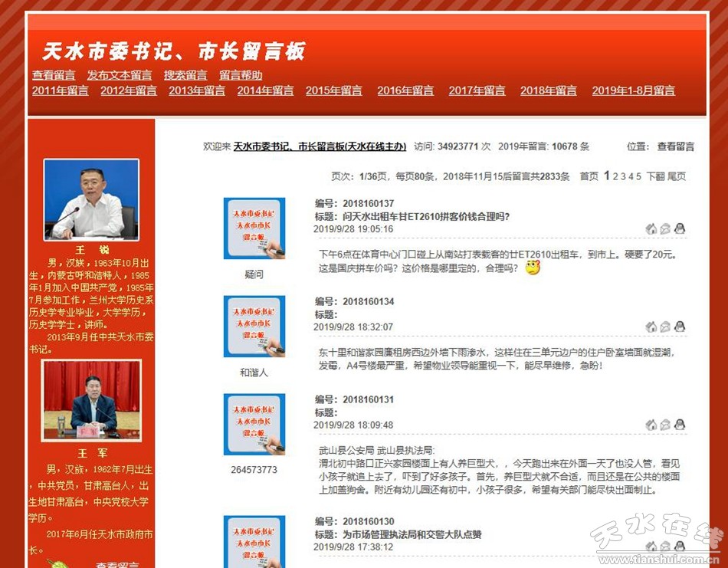Open the 发布文本留言 menu link

coord(120,75)
